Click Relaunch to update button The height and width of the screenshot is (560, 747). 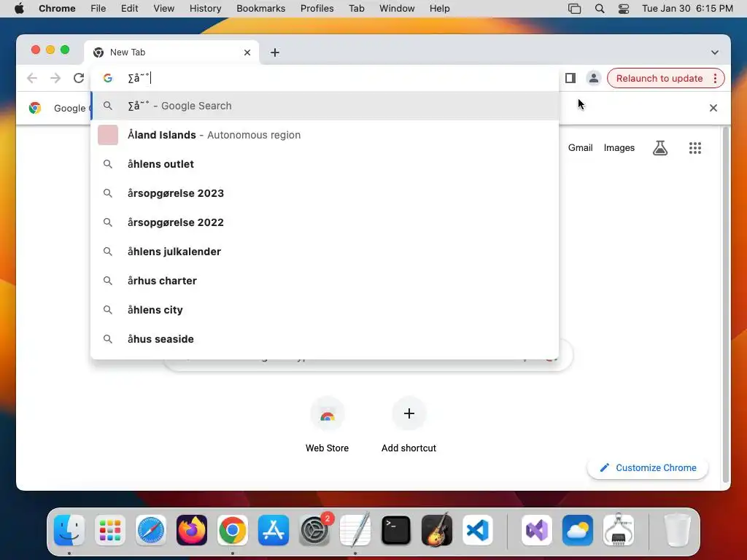pyautogui.click(x=659, y=78)
